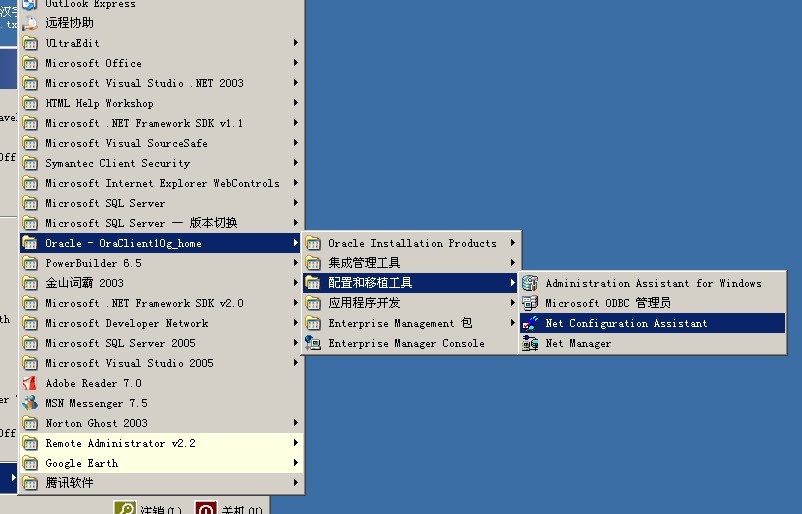Expand Oracle Installation Products submenu arrow
Viewport: 802px width, 514px height.
[x=513, y=243]
